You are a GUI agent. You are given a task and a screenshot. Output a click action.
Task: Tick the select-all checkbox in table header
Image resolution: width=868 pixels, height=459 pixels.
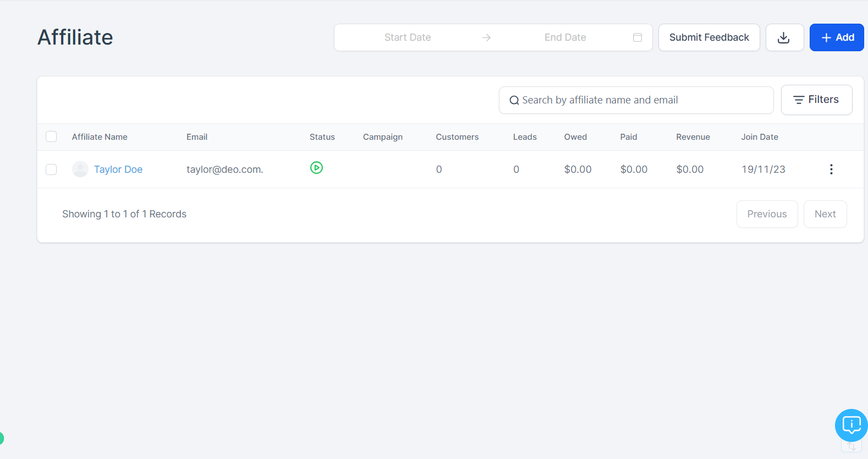[51, 136]
